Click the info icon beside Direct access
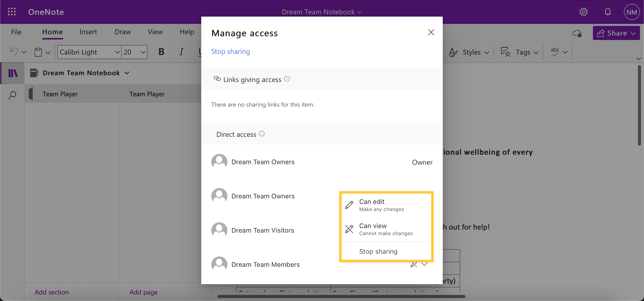 [262, 134]
